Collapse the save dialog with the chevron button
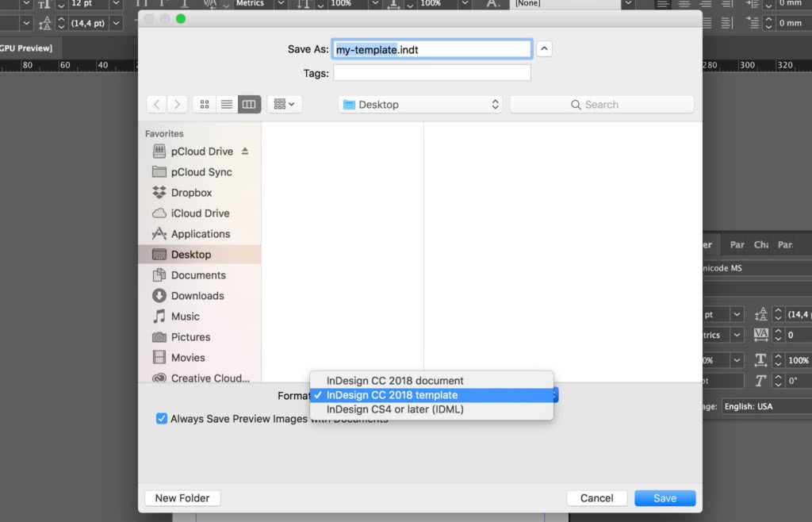 tap(544, 49)
